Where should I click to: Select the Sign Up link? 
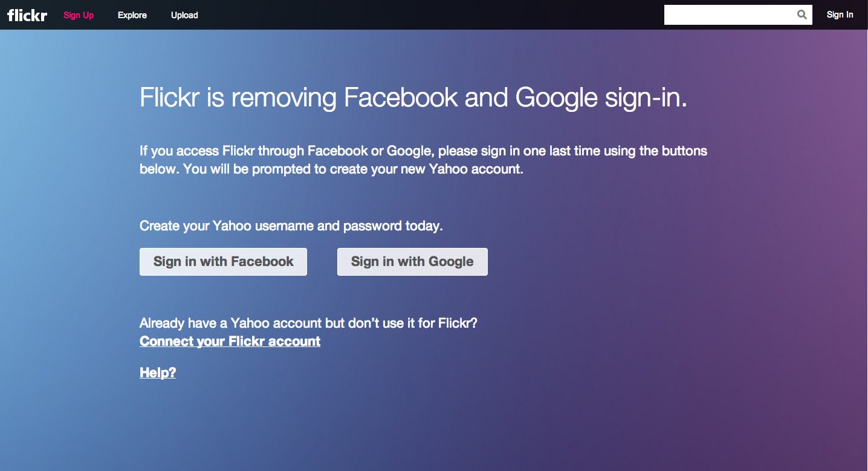click(78, 15)
